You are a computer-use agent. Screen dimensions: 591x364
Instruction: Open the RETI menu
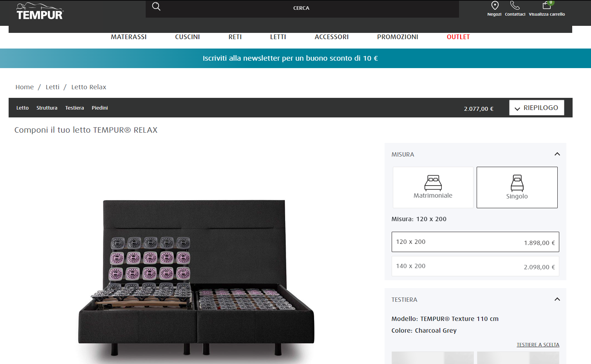point(235,37)
